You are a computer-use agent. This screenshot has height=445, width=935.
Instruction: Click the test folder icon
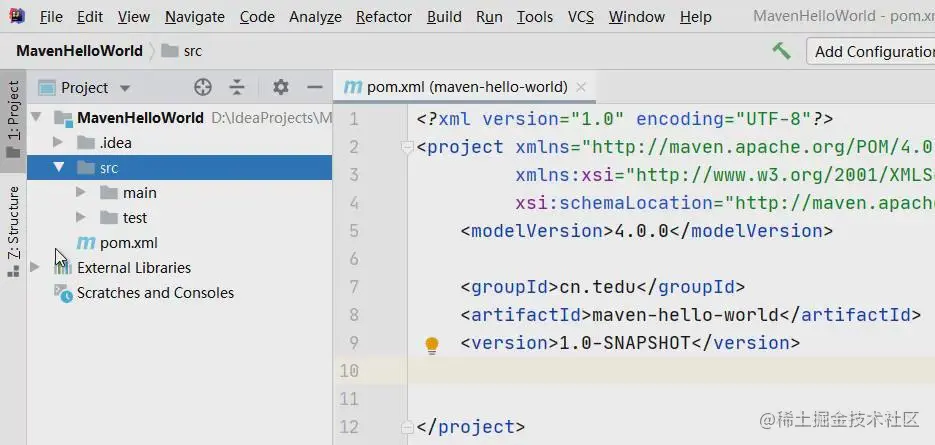coord(109,218)
